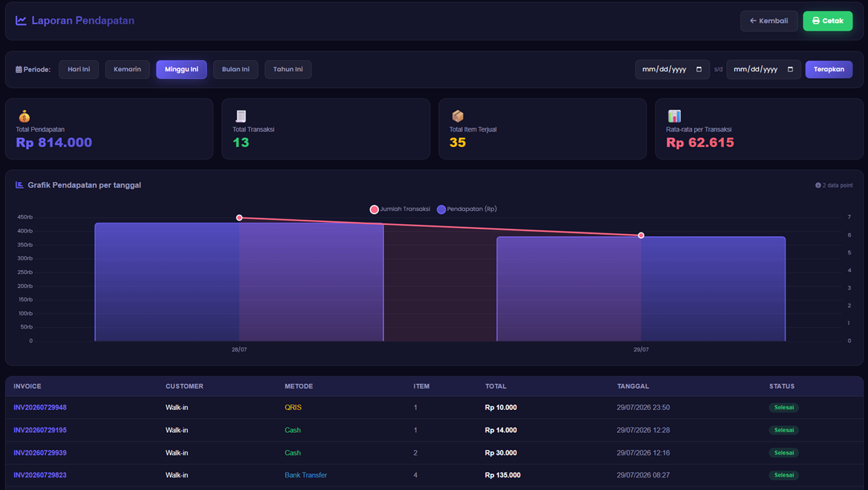The width and height of the screenshot is (868, 490).
Task: Click the bar chart icon on Rata-rata per Transaksi
Action: (x=674, y=116)
